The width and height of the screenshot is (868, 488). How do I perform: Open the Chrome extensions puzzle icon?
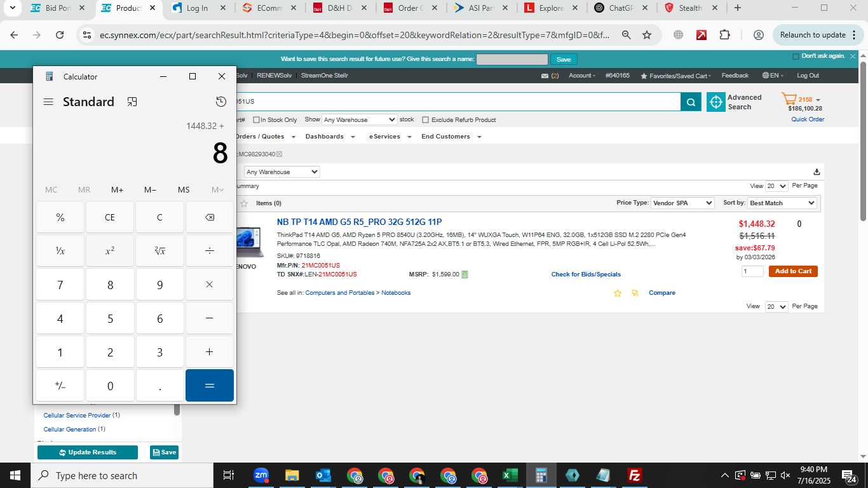pos(725,35)
